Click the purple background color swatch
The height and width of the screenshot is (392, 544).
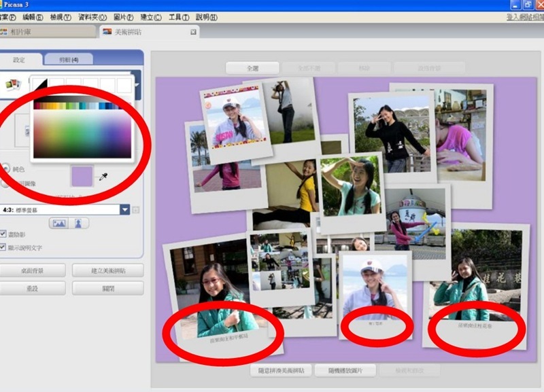click(x=82, y=177)
